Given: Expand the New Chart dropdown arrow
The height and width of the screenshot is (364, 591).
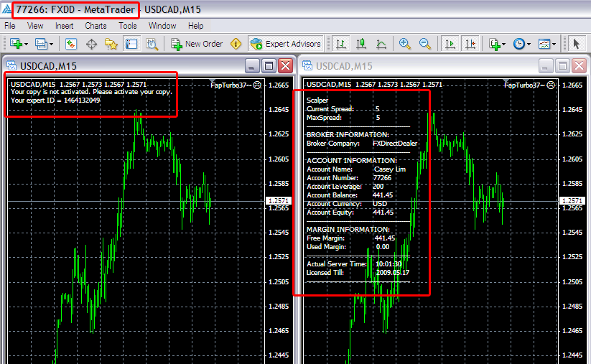Looking at the screenshot, I should point(26,45).
